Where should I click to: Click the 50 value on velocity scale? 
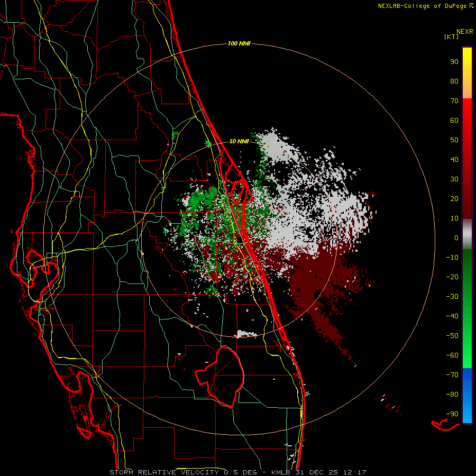point(454,140)
